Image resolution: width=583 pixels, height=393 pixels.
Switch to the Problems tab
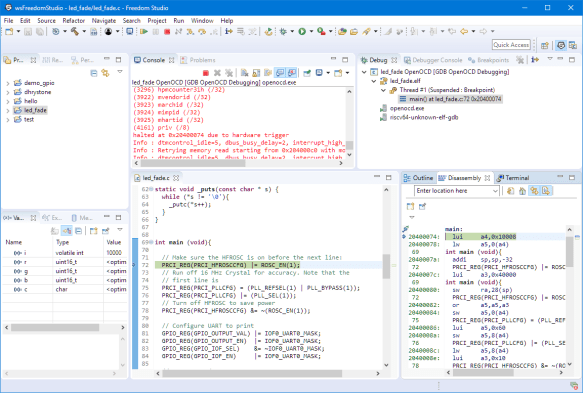coord(198,60)
